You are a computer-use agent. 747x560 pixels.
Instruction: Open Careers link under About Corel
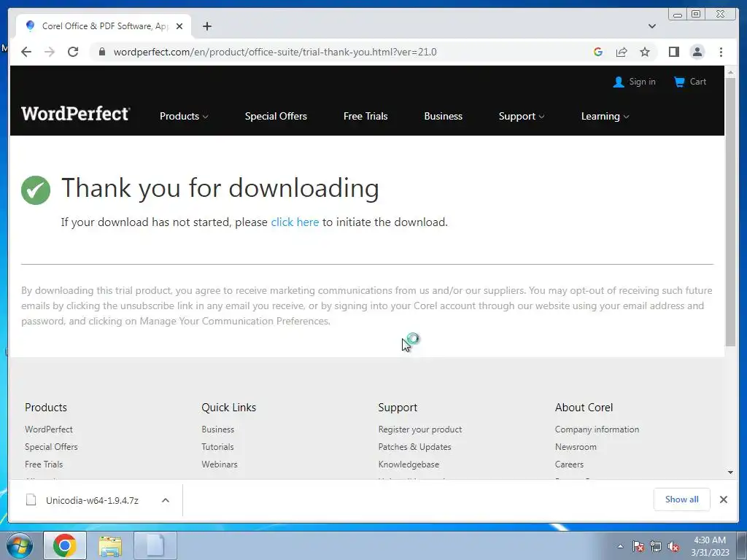click(x=569, y=464)
